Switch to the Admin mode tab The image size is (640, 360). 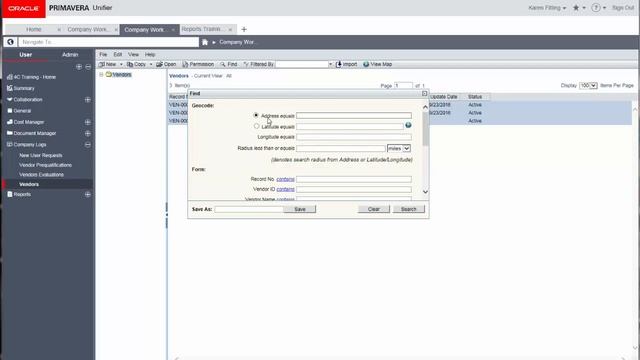click(70, 55)
